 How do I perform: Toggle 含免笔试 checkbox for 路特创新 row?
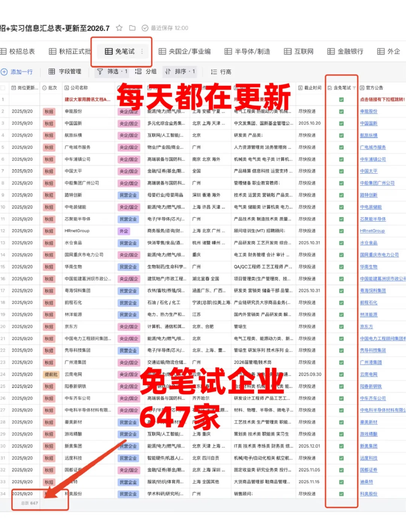[341, 195]
